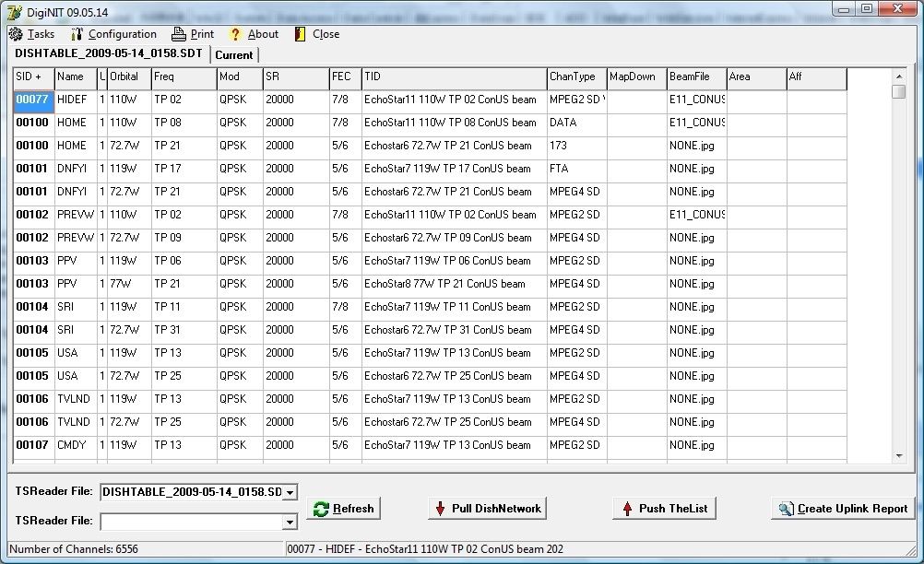Click the DISHTABLE file name in the first TSReader File field
The image size is (924, 564).
tap(192, 492)
